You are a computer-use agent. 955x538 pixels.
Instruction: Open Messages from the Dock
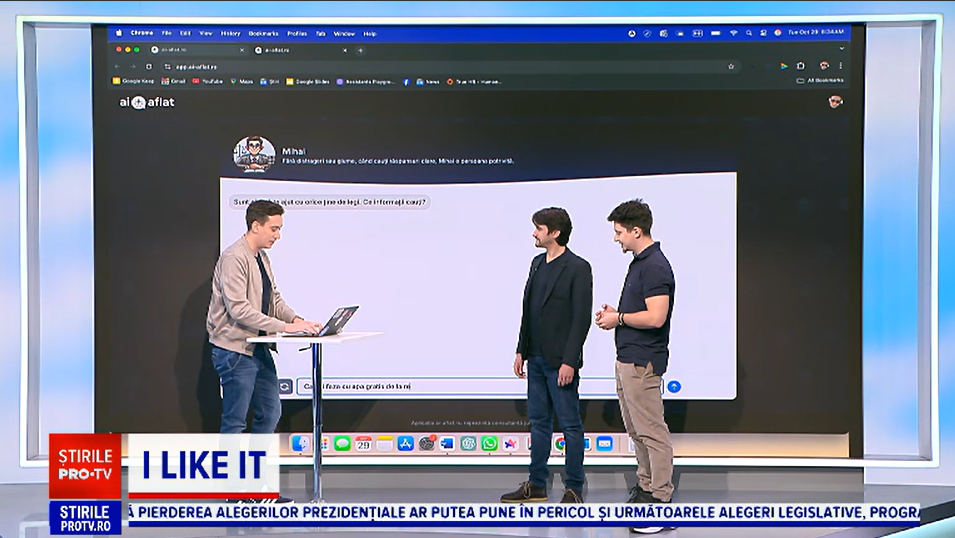pyautogui.click(x=342, y=444)
